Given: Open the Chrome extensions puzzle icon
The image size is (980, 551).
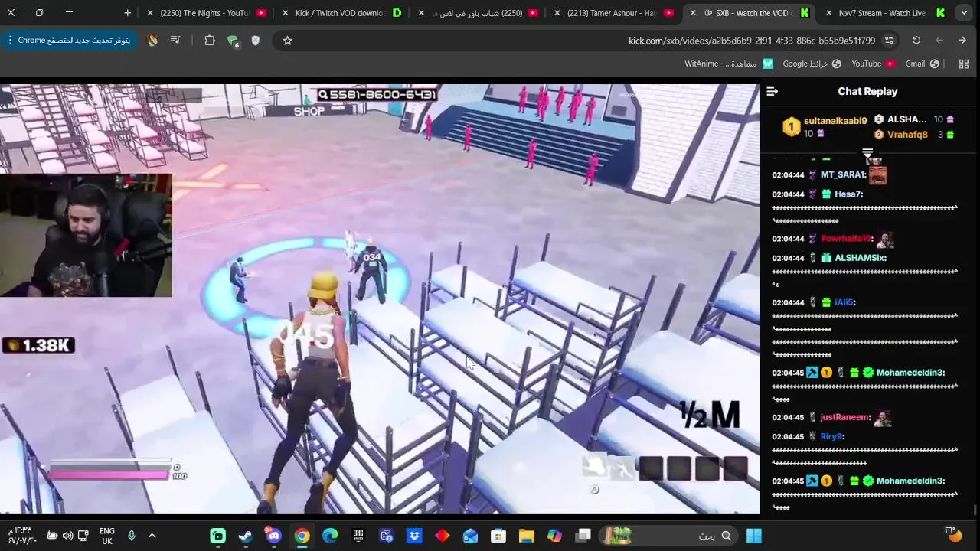Looking at the screenshot, I should click(210, 41).
